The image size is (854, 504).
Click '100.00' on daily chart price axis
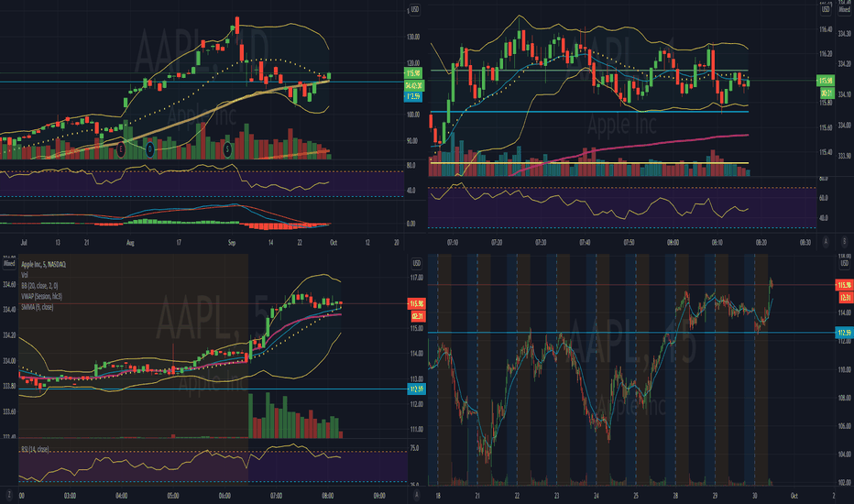click(x=413, y=115)
